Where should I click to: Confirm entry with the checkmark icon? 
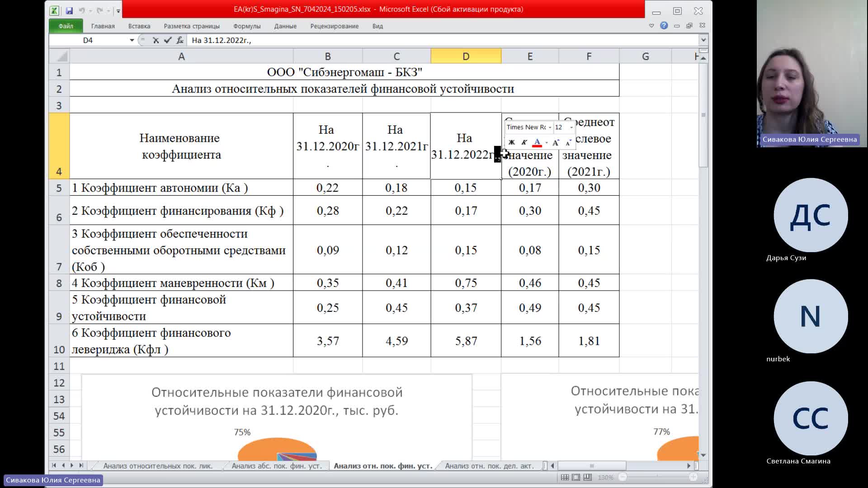168,40
